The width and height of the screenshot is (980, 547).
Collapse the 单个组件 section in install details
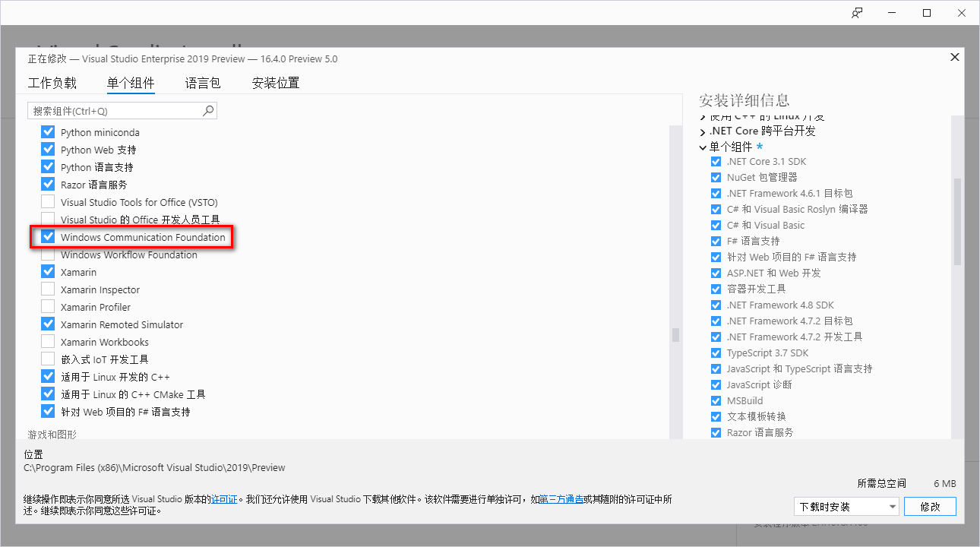coord(703,147)
